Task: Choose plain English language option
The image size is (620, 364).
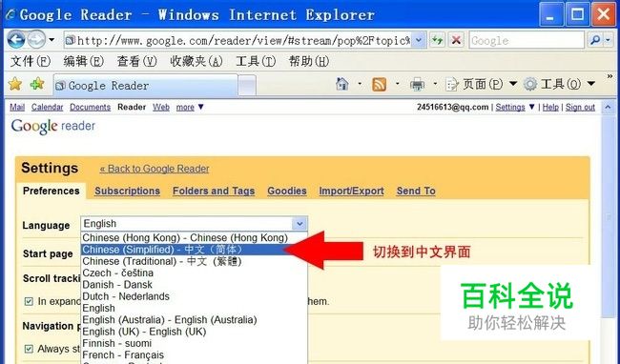Action: [x=195, y=309]
